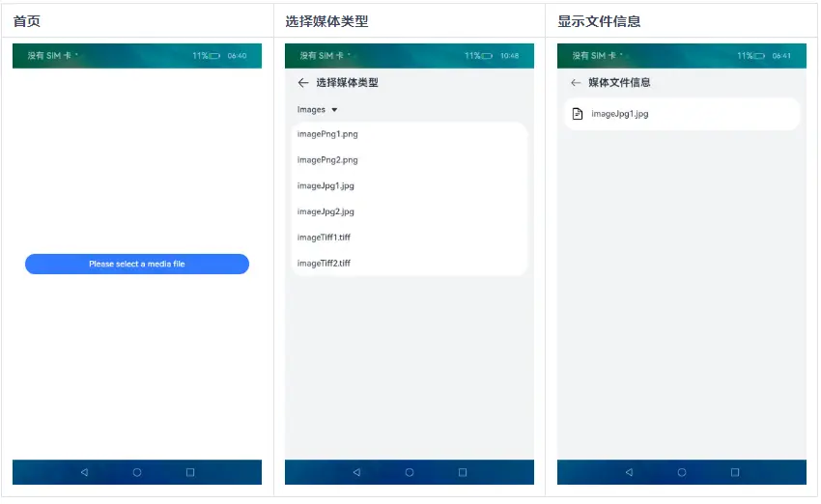The image size is (821, 504).
Task: Tap back triangle on 显示文件信息 screen
Action: (629, 472)
